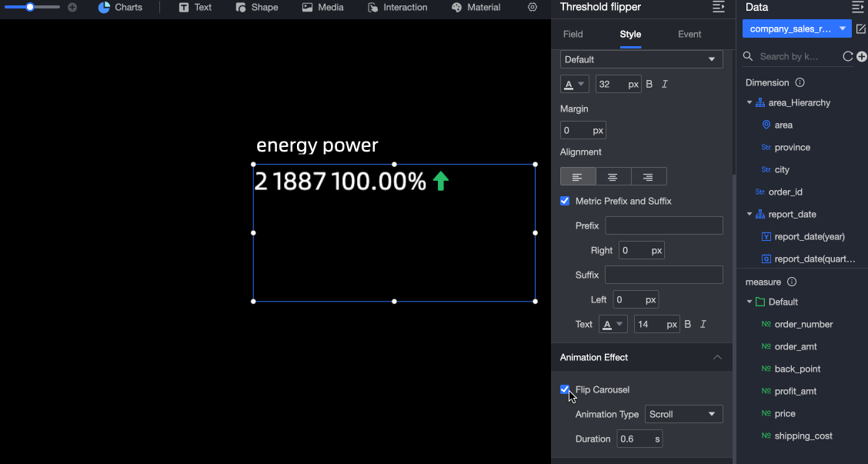The image size is (868, 464).
Task: Toggle italic for prefix suffix text
Action: click(703, 325)
